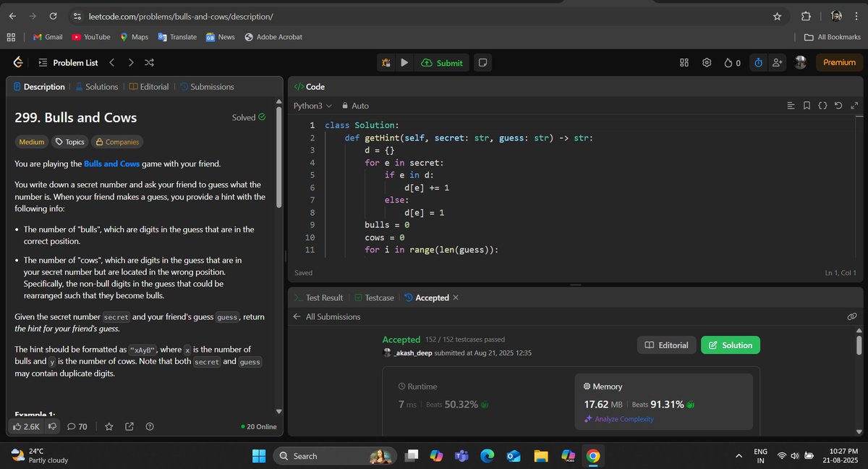Screen dimensions: 868x469
Task: Click the feedback question mark icon
Action: [150, 426]
